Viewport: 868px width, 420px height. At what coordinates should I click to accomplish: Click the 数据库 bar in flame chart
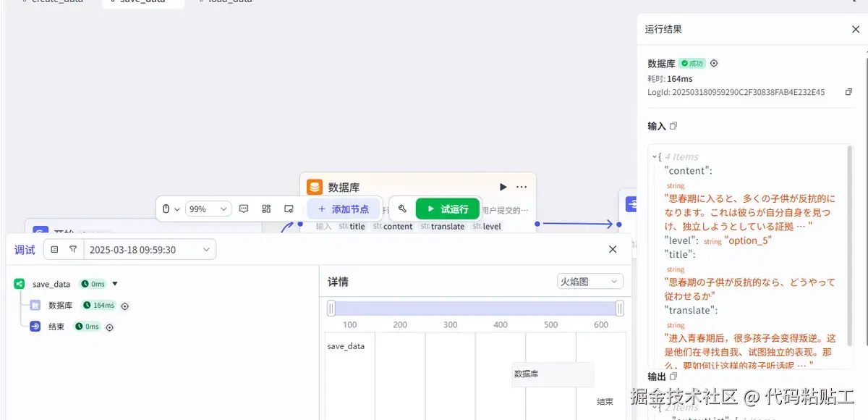[553, 374]
